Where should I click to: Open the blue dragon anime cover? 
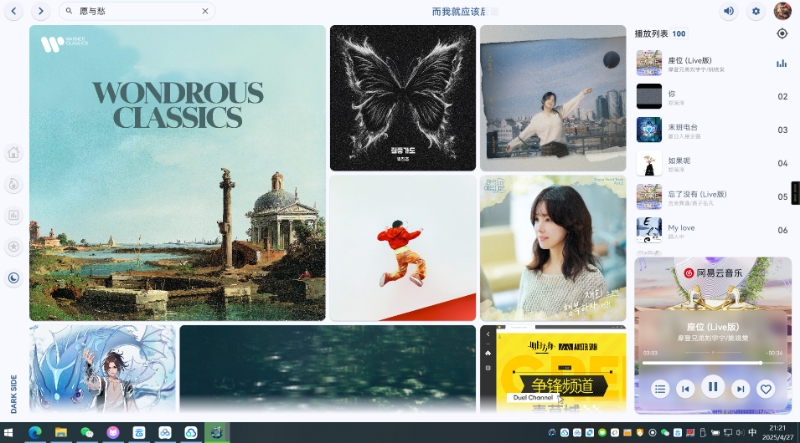coord(102,368)
